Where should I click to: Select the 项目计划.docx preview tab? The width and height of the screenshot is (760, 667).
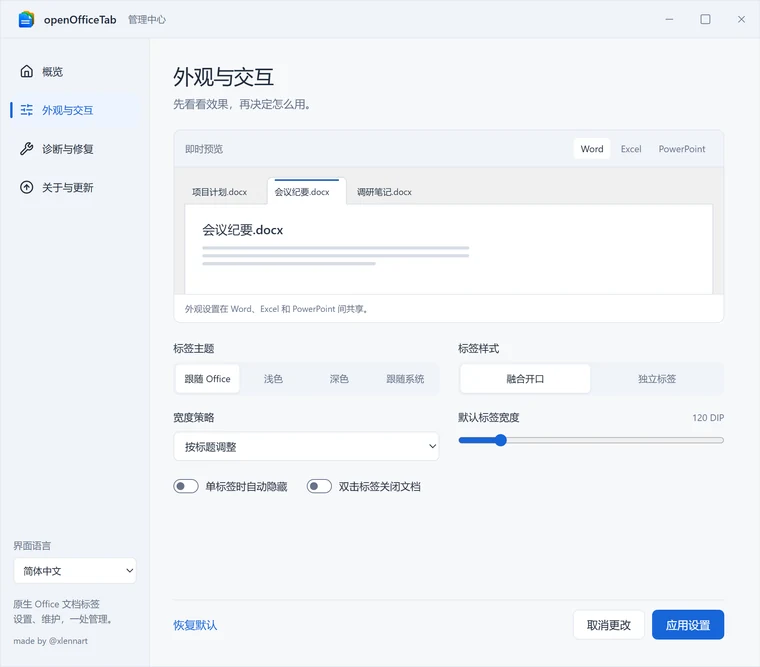click(x=220, y=192)
